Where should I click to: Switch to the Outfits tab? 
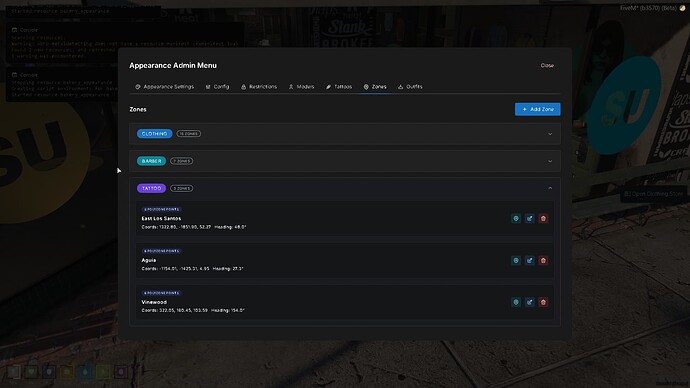click(x=410, y=87)
